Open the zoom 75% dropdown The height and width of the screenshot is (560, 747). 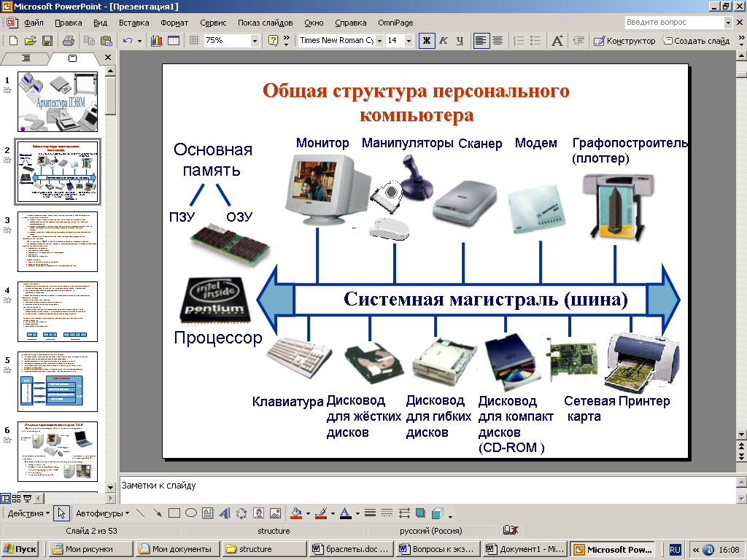(x=255, y=41)
